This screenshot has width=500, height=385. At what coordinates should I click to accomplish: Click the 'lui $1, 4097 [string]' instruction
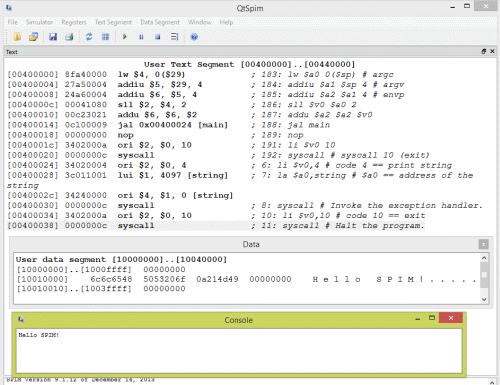point(173,175)
